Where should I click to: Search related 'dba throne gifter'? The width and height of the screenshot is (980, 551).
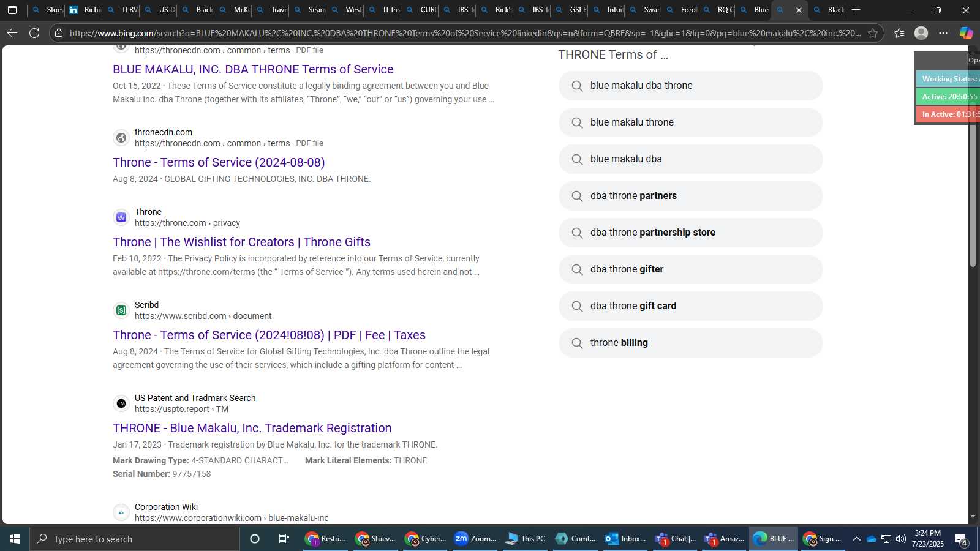(690, 269)
